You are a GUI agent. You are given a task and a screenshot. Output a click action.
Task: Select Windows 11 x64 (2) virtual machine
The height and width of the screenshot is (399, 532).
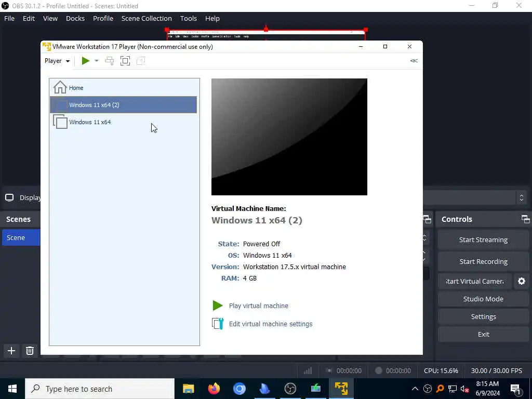coord(124,105)
